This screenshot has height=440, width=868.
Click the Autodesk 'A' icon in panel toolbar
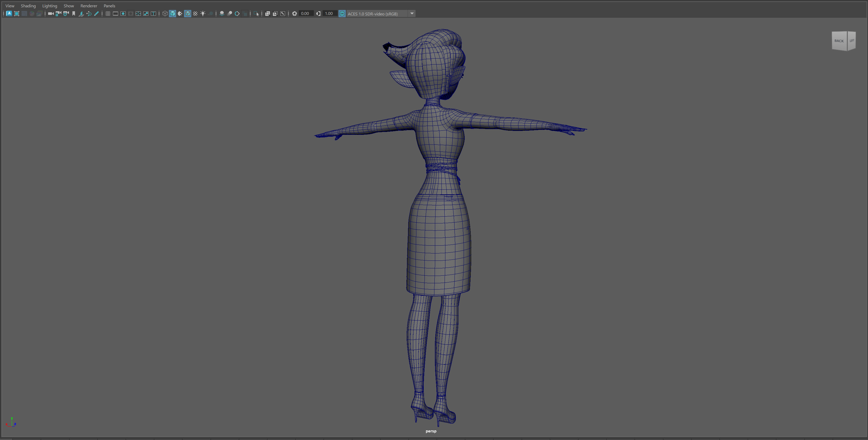tap(9, 14)
